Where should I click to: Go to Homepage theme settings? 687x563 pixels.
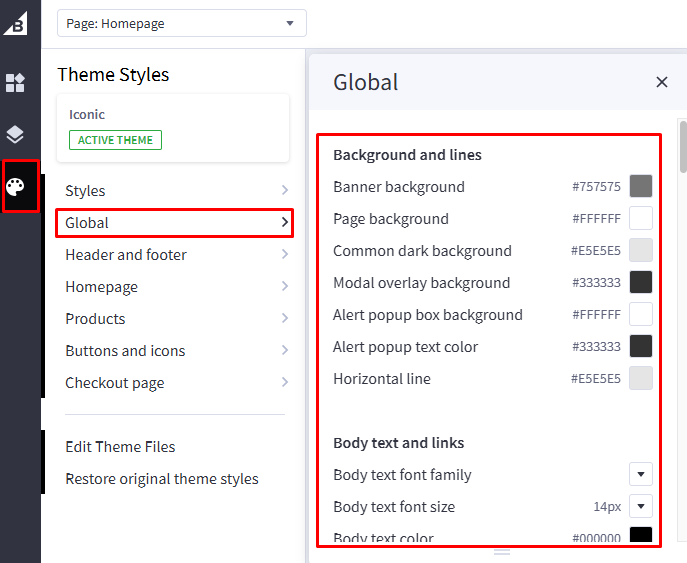[101, 287]
